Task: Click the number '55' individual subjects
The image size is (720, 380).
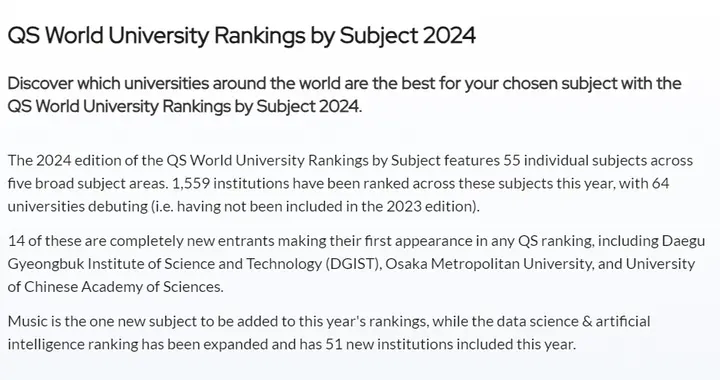Action: tap(512, 161)
